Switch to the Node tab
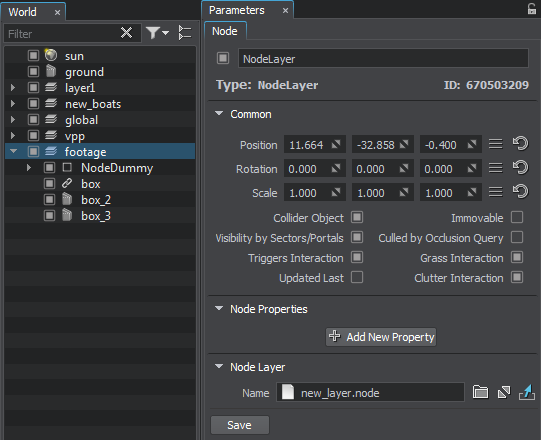The image size is (541, 440). point(225,31)
